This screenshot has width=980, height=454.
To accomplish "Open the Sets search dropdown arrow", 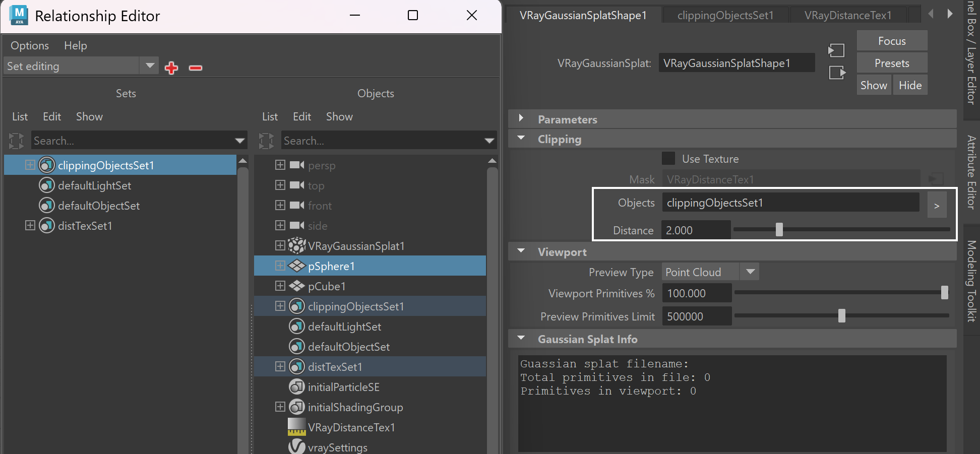I will 240,141.
